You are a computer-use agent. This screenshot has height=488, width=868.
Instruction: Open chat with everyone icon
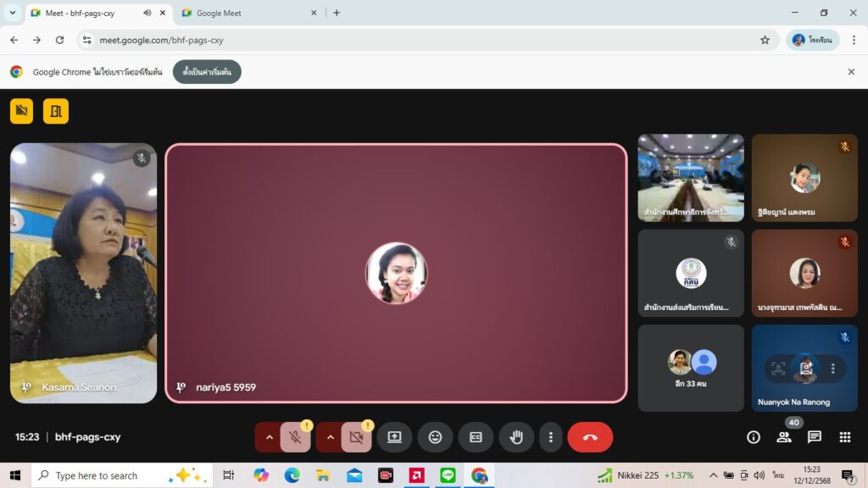814,437
